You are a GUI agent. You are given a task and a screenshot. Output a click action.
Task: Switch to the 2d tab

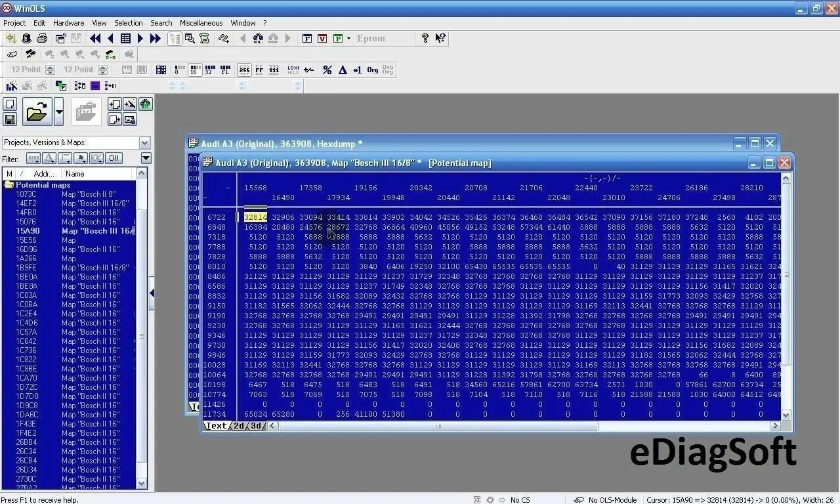[x=239, y=426]
